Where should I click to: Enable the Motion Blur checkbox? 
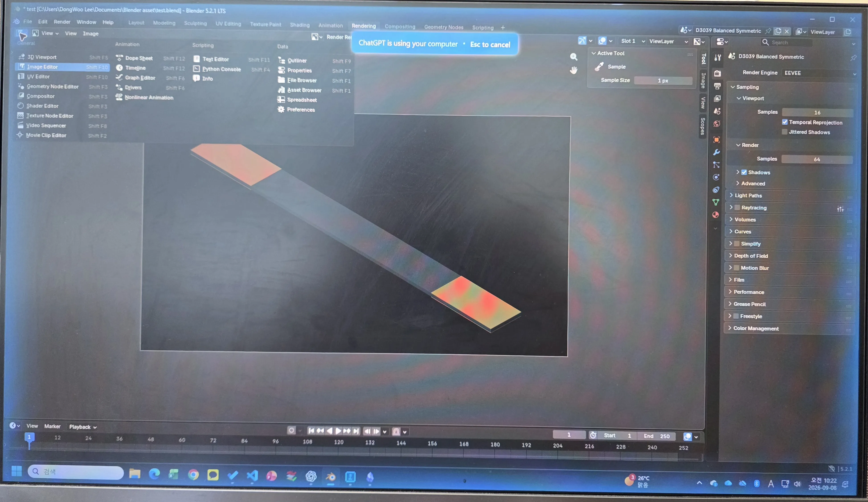pos(736,268)
